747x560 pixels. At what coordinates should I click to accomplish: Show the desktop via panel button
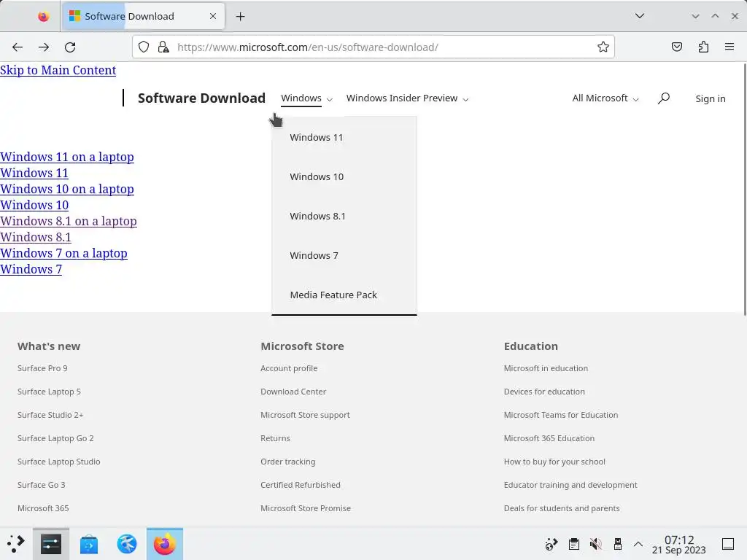[x=728, y=544]
